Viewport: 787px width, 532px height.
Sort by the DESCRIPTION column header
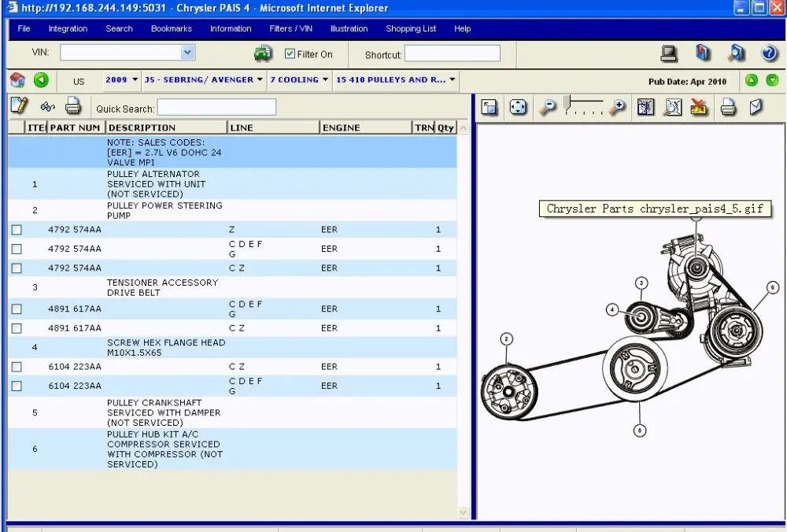pyautogui.click(x=166, y=127)
